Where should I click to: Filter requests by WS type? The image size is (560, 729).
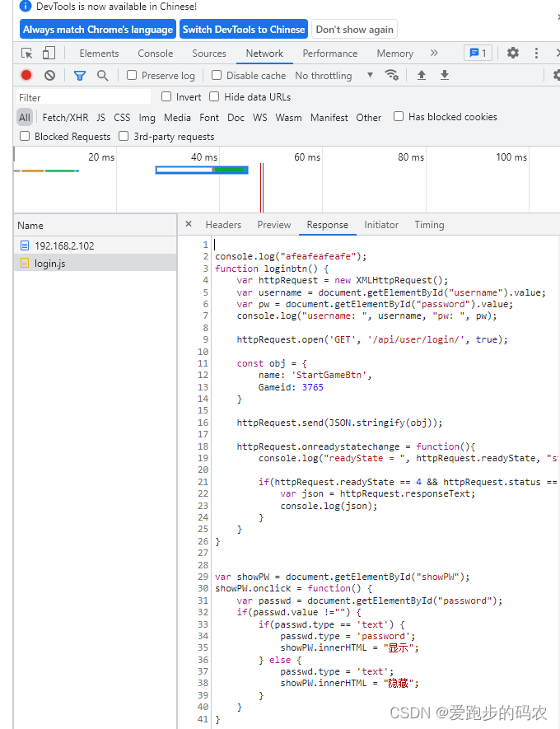pos(259,118)
